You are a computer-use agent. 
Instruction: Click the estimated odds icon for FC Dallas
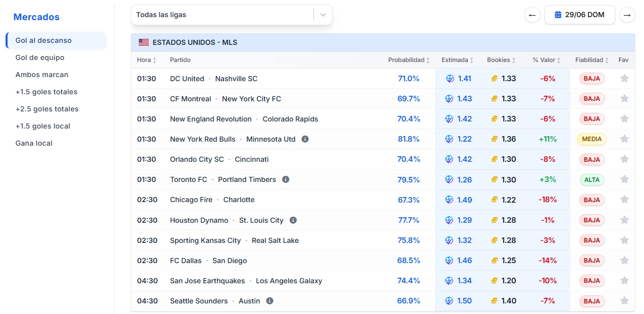click(449, 261)
